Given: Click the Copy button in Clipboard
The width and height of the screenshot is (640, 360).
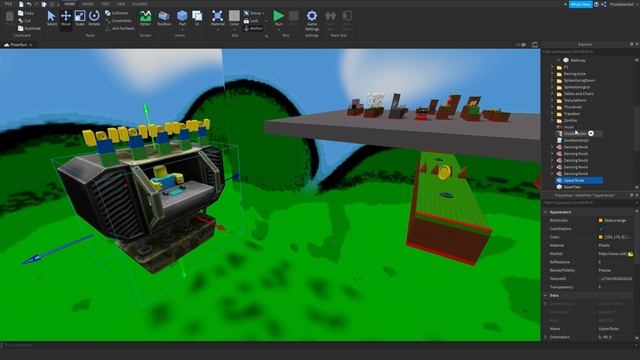Looking at the screenshot, I should (x=26, y=13).
